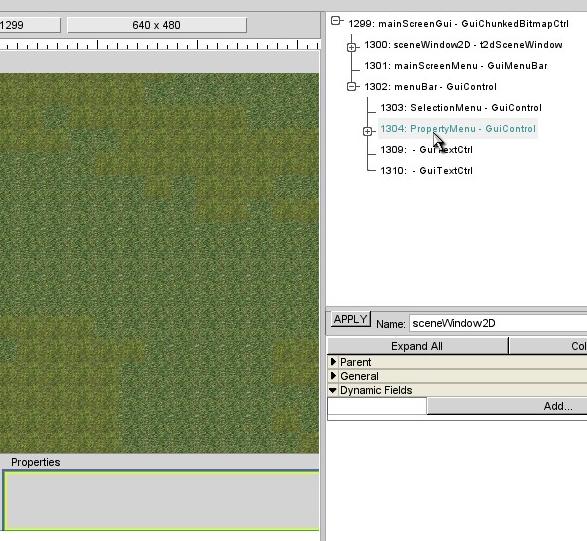Image resolution: width=587 pixels, height=541 pixels.
Task: Click the empty dynamic field name box
Action: 377,406
